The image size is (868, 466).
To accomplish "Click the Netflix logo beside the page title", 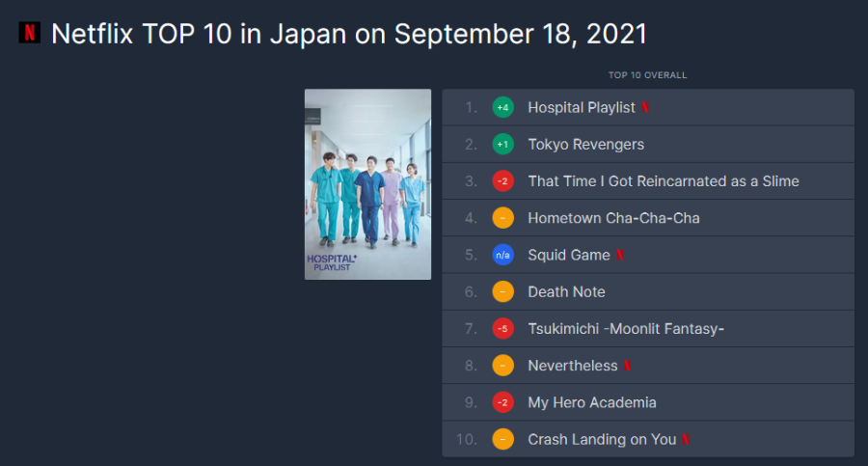I will pos(29,33).
